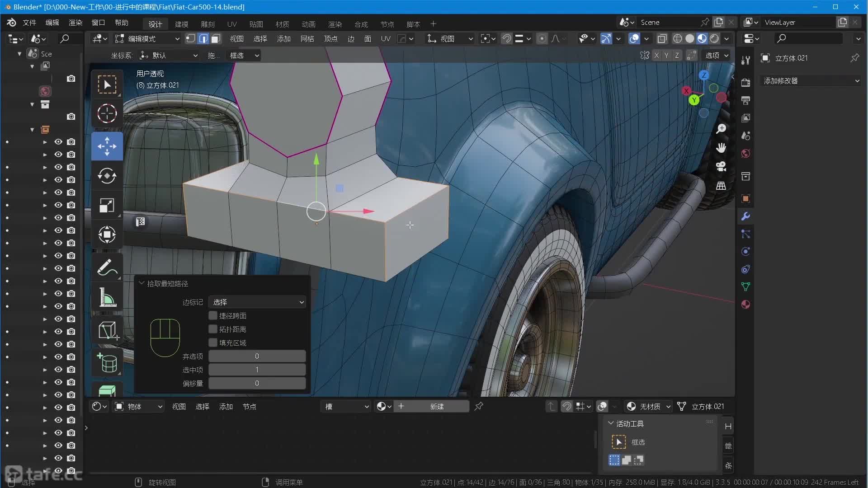The height and width of the screenshot is (488, 868).
Task: Open 默认 coordinate system dropdown
Action: pyautogui.click(x=169, y=55)
